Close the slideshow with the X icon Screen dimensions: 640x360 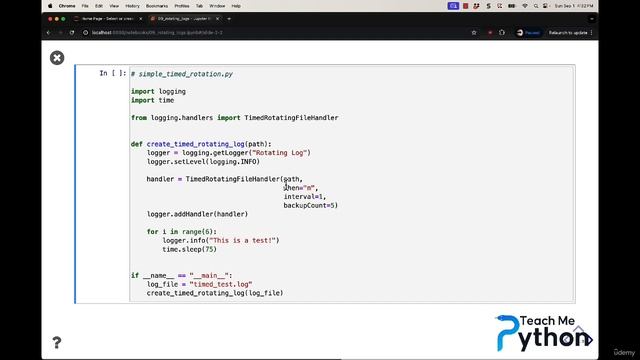[x=57, y=58]
